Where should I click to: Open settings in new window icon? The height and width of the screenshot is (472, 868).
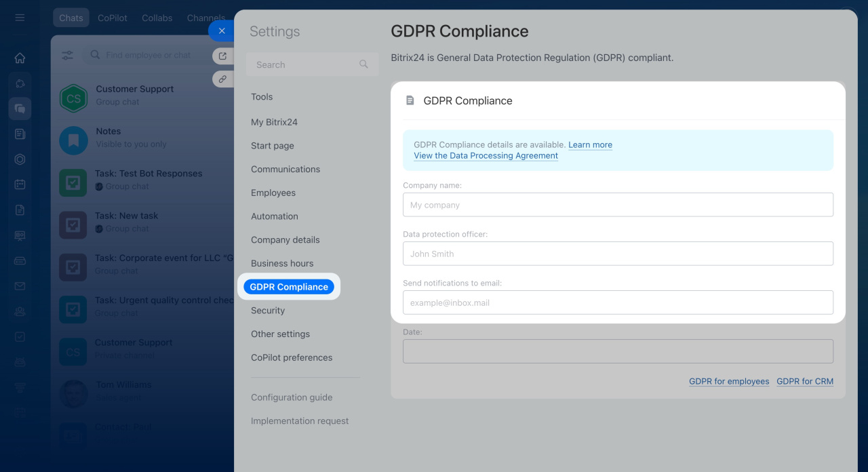pos(222,56)
